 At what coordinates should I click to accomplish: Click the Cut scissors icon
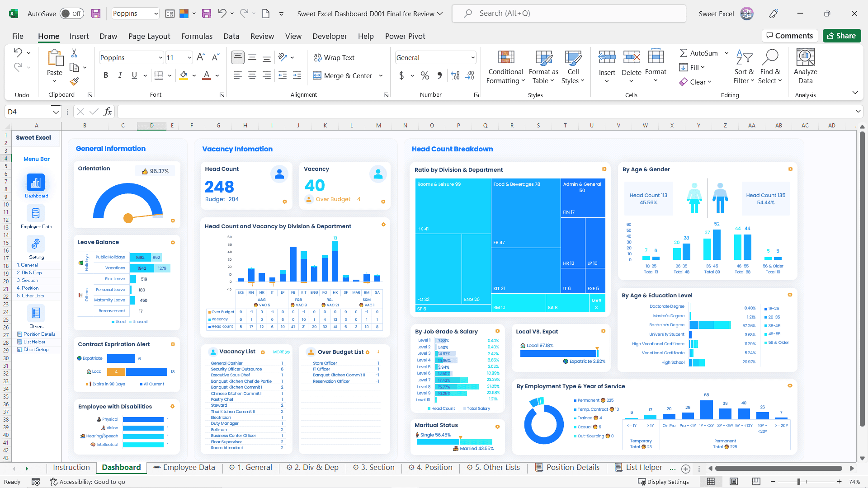74,53
